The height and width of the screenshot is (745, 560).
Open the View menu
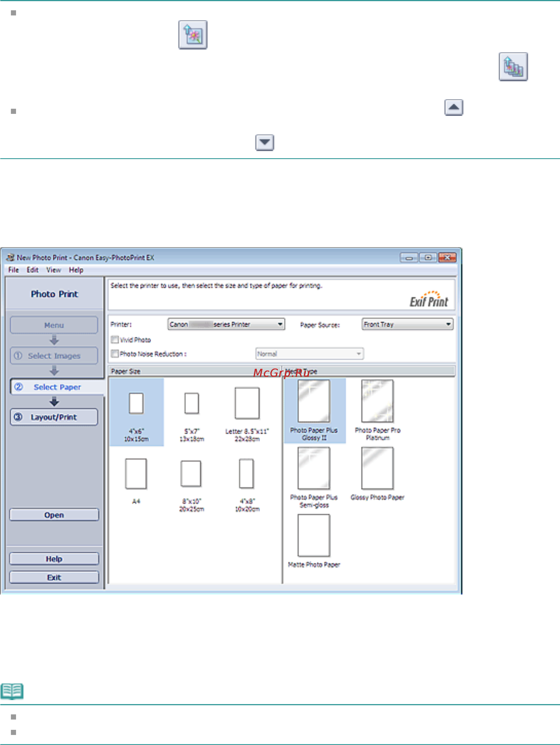[54, 270]
